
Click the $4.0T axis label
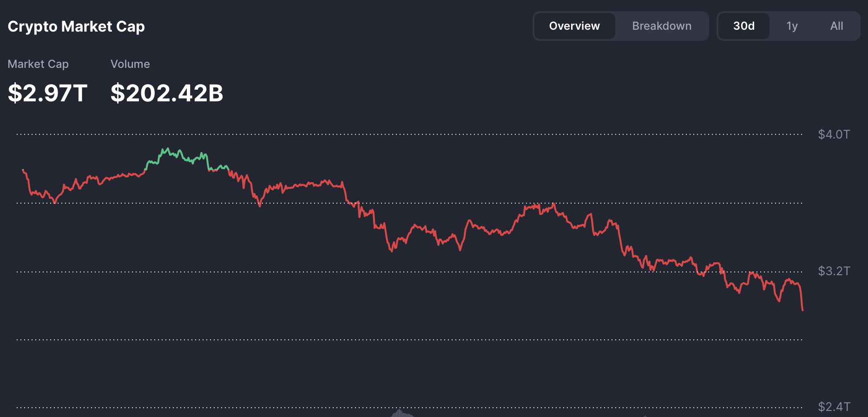point(834,134)
